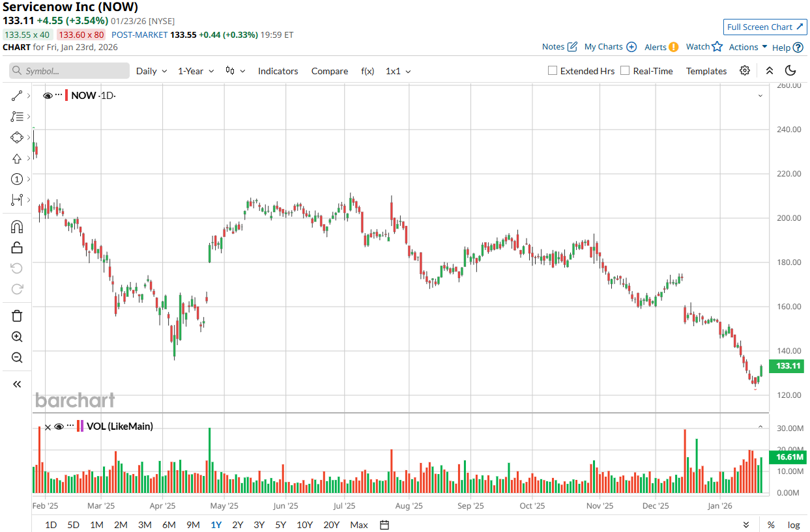Screen dimensions: 810x532
Task: Select the trend line drawing tool
Action: coord(17,96)
